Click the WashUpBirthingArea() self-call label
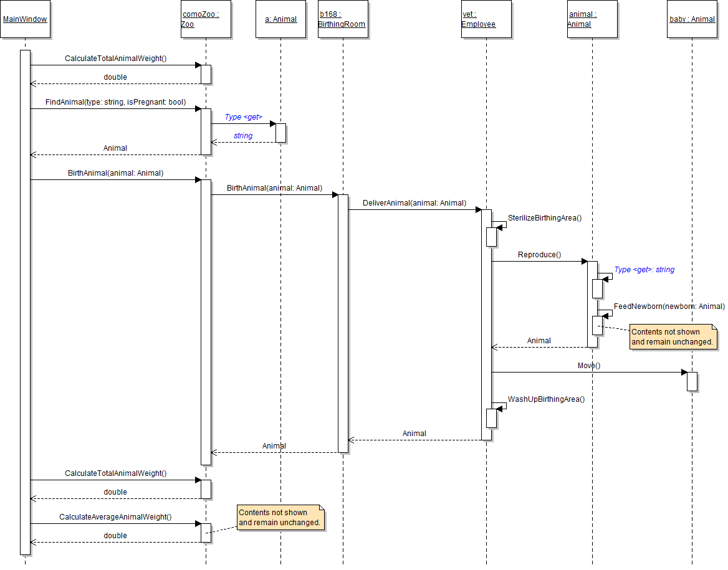This screenshot has height=570, width=728. coord(546,399)
